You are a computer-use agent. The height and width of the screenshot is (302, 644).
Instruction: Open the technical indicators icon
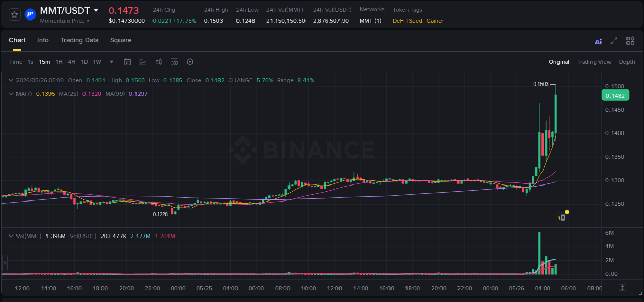click(143, 62)
